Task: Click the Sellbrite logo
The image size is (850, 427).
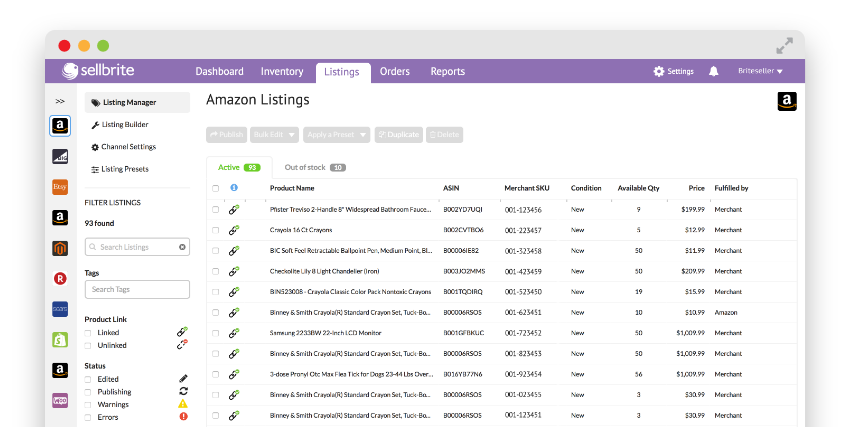Action: [x=98, y=70]
